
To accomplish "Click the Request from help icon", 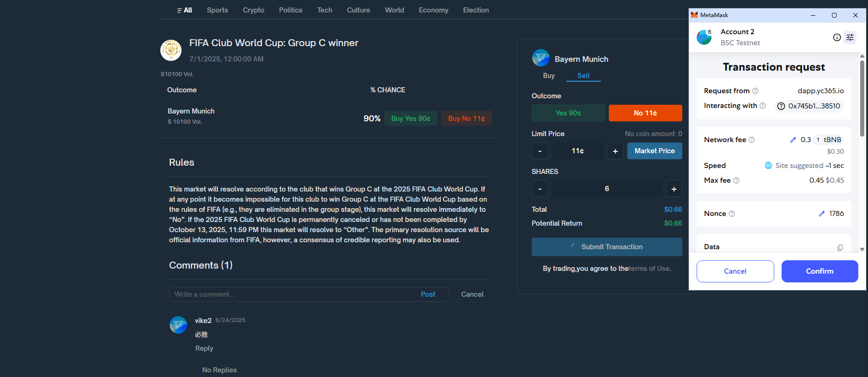I will coord(755,91).
